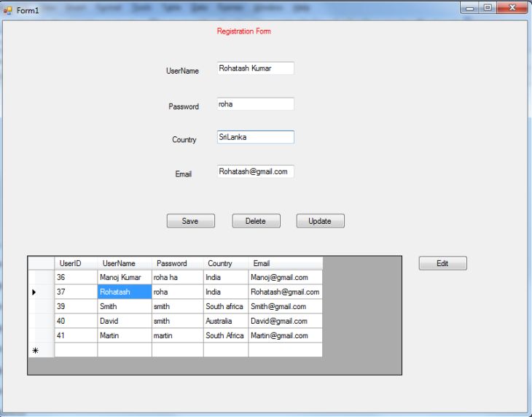Select cell with UserID 37
532x417 pixels.
click(76, 292)
